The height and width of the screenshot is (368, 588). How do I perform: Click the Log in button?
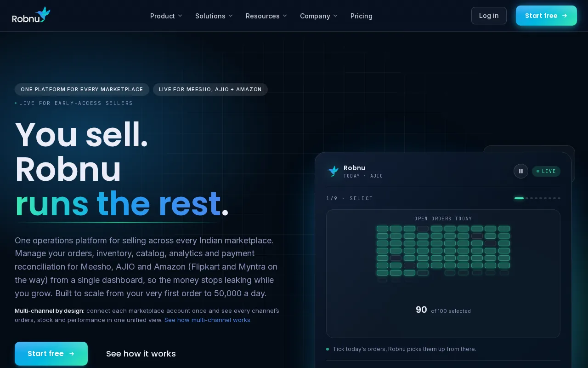pyautogui.click(x=489, y=16)
